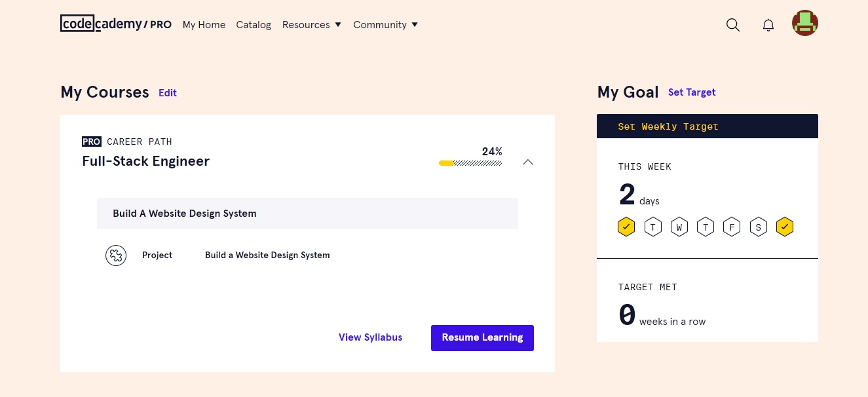Open the View Syllabus link
Image resolution: width=868 pixels, height=397 pixels.
coord(370,337)
